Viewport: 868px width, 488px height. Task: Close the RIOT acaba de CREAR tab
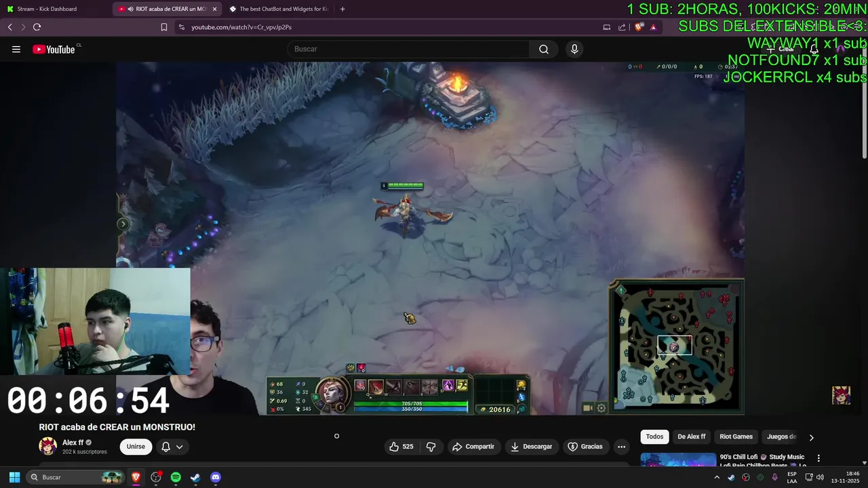(215, 9)
